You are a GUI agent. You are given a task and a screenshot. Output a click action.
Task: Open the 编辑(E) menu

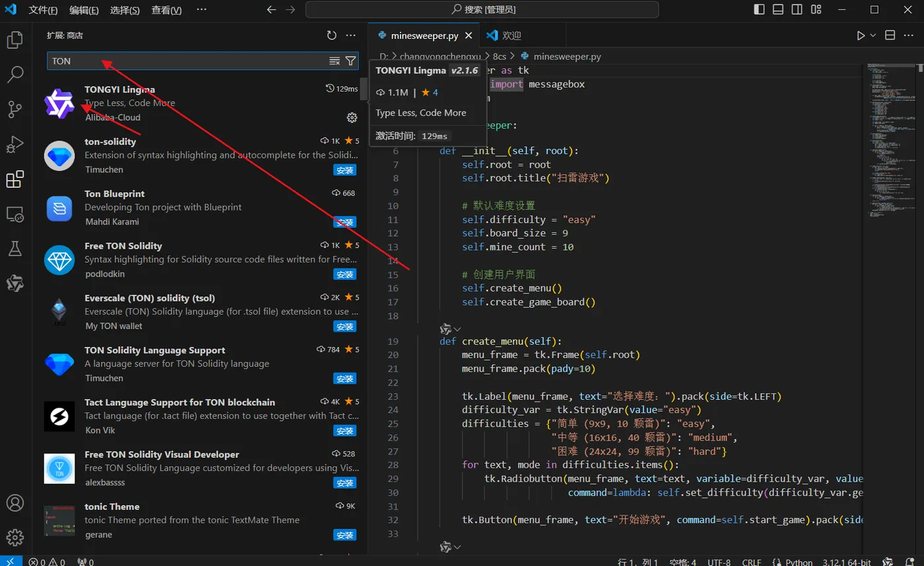(84, 10)
